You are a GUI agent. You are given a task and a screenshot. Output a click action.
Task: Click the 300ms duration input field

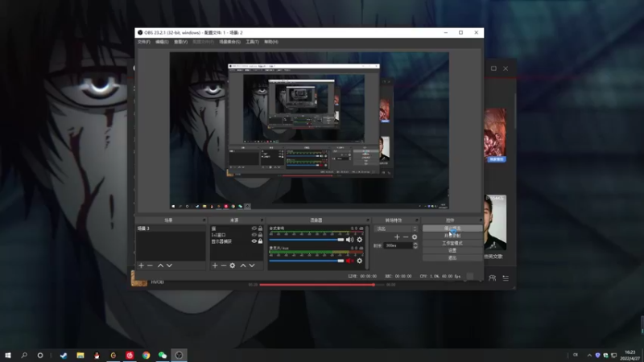398,245
